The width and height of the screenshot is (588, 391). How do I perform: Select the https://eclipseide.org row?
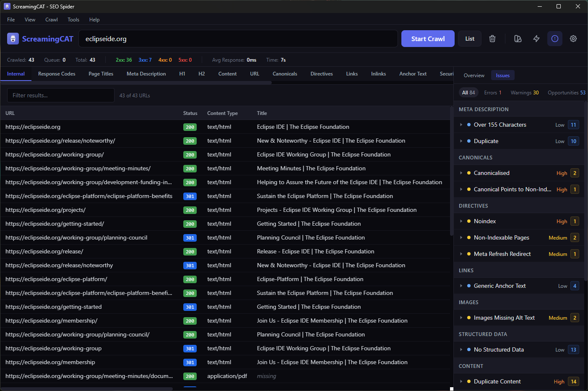click(x=225, y=127)
